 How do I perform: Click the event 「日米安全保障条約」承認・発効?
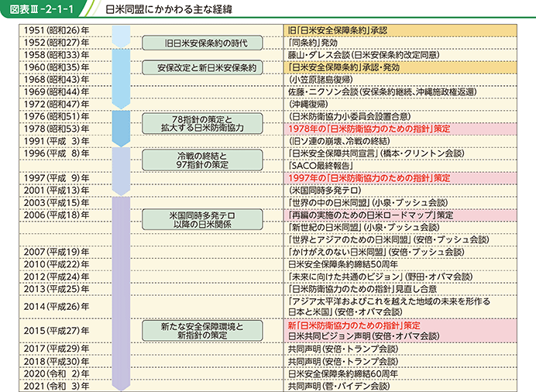pyautogui.click(x=344, y=67)
